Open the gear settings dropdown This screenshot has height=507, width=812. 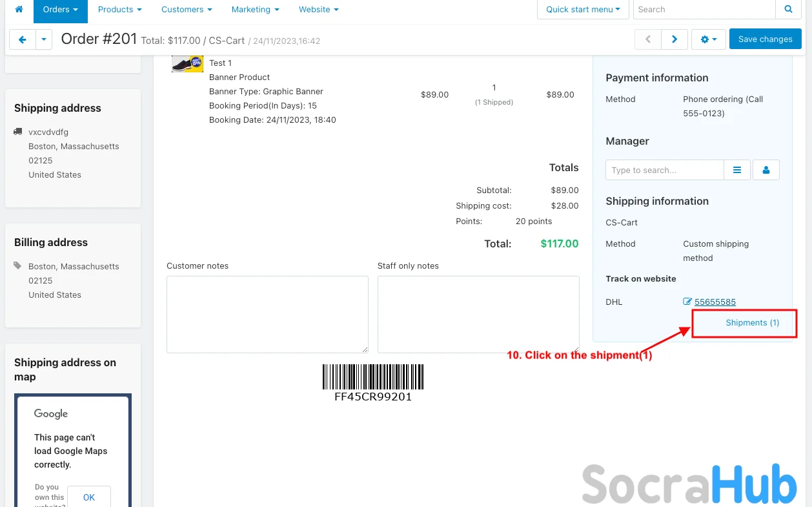pos(708,39)
